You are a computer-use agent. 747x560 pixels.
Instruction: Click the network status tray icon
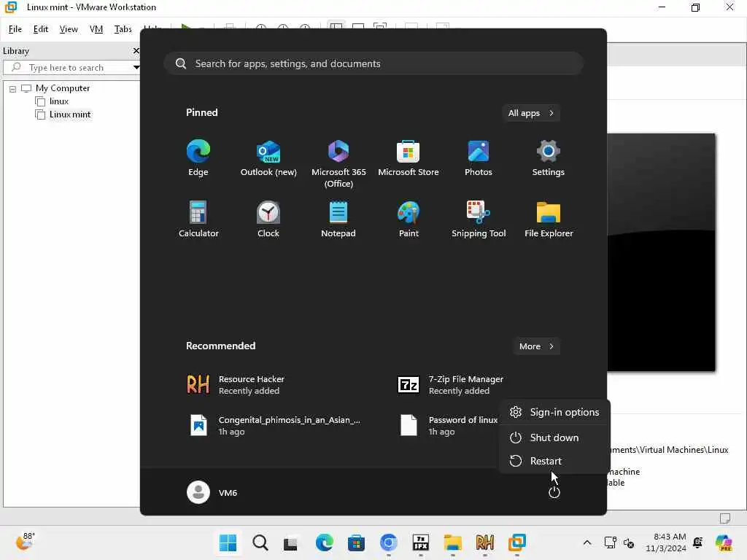click(x=611, y=542)
